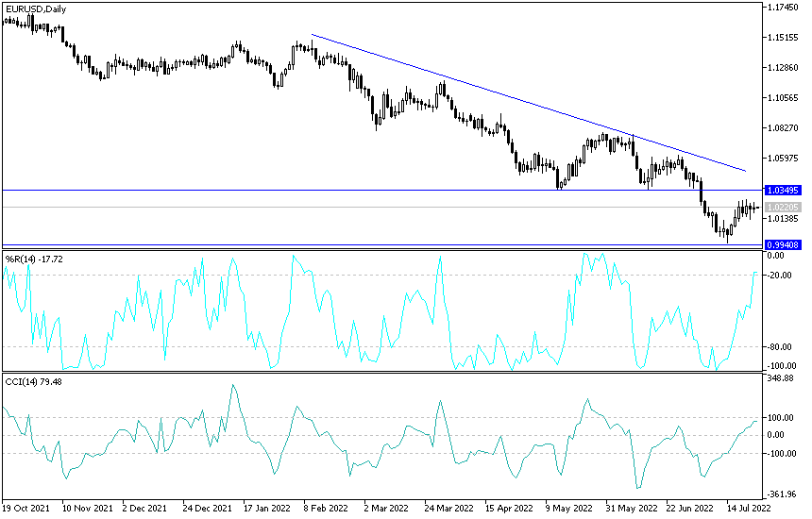Click the -361.96 value on CCI scale
The height and width of the screenshot is (519, 812).
(781, 494)
